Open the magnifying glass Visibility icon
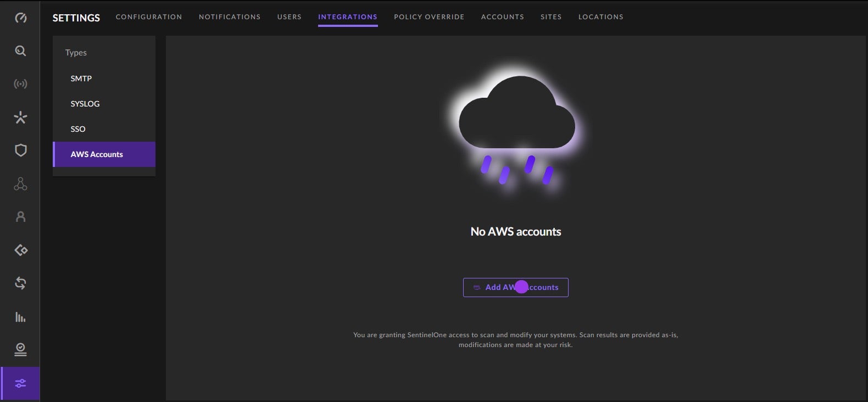The width and height of the screenshot is (868, 402). (x=20, y=51)
